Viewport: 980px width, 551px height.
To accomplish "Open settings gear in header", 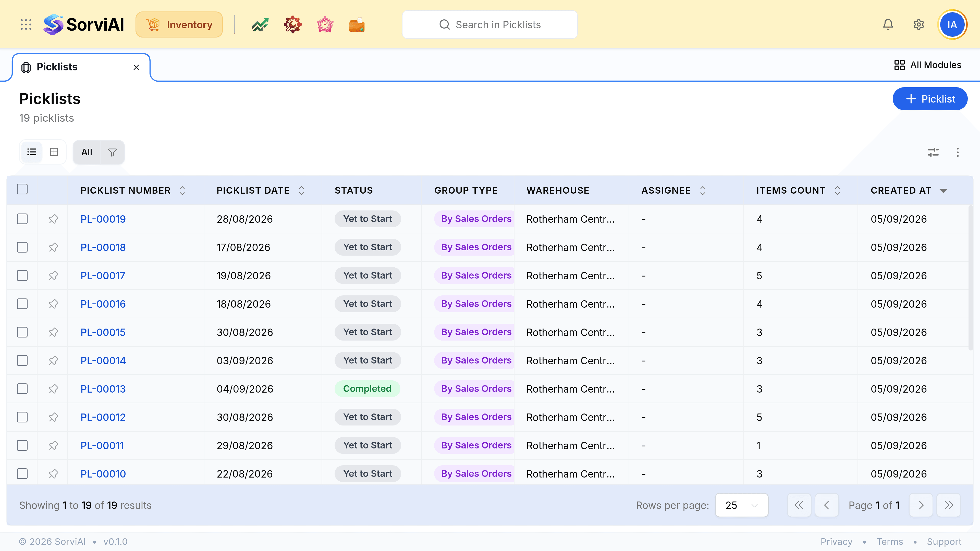I will 919,25.
